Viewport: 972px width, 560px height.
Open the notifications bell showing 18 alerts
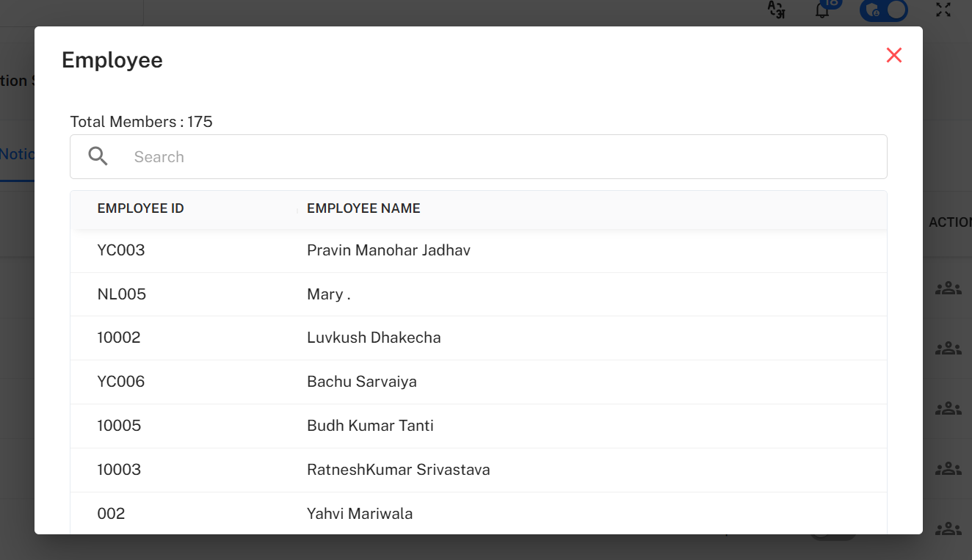coord(822,11)
